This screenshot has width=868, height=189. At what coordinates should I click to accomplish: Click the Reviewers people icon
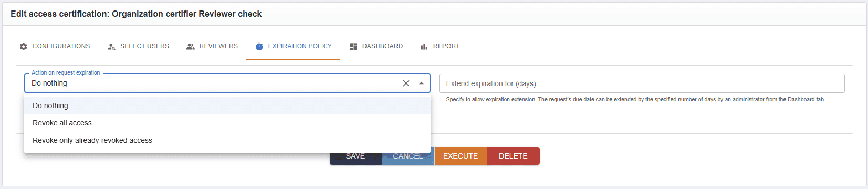pos(191,46)
